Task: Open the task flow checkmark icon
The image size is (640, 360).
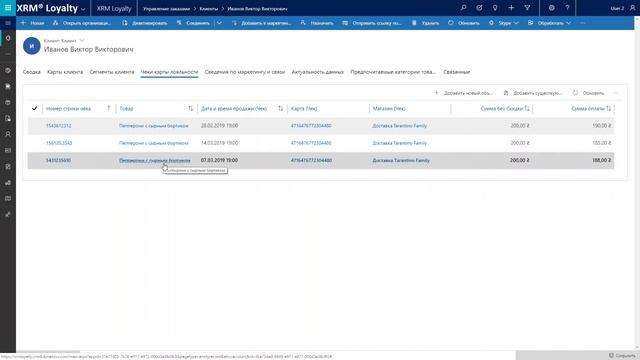Action: tap(479, 8)
